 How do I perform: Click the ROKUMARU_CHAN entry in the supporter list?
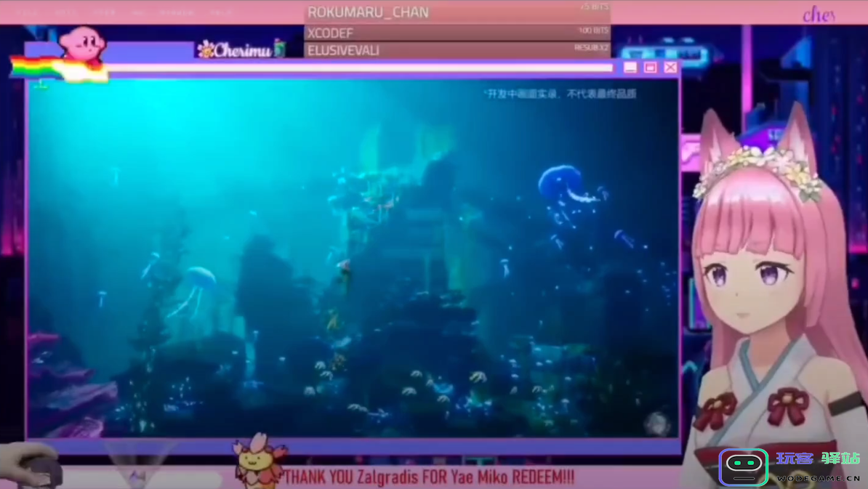457,12
